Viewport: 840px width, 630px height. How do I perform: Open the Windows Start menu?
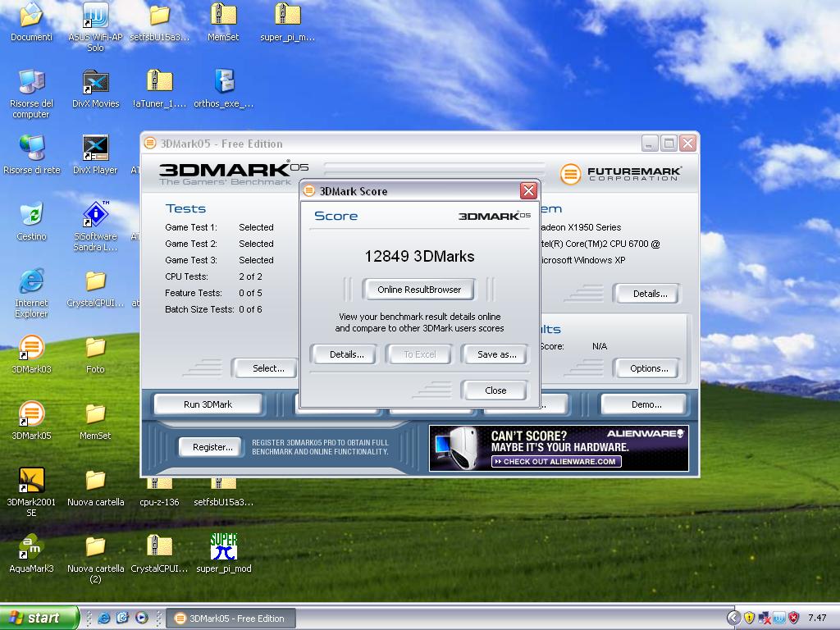tap(39, 618)
